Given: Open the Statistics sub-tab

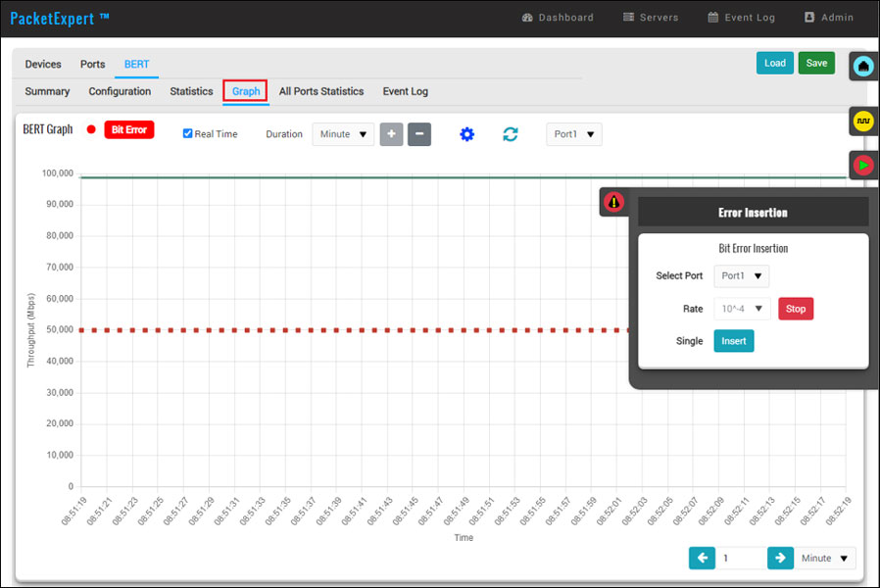Looking at the screenshot, I should (191, 91).
